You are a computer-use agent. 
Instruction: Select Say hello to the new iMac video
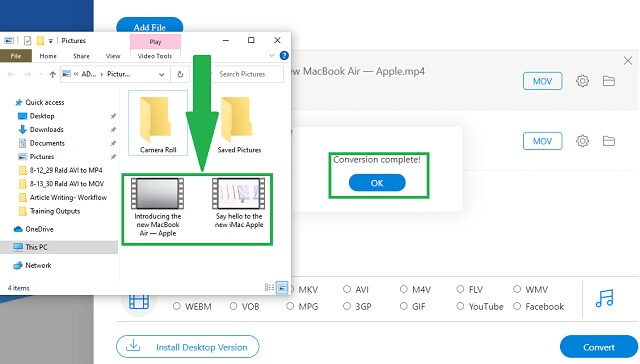[239, 204]
